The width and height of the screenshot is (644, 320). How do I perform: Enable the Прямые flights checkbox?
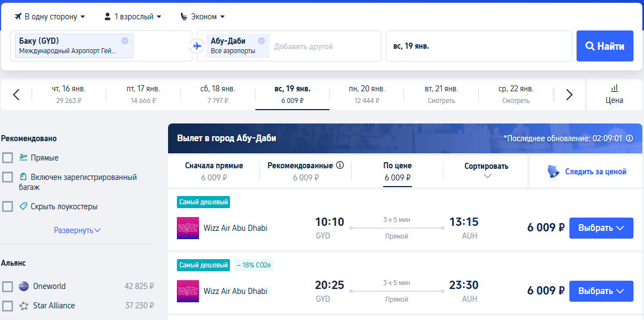tap(7, 158)
